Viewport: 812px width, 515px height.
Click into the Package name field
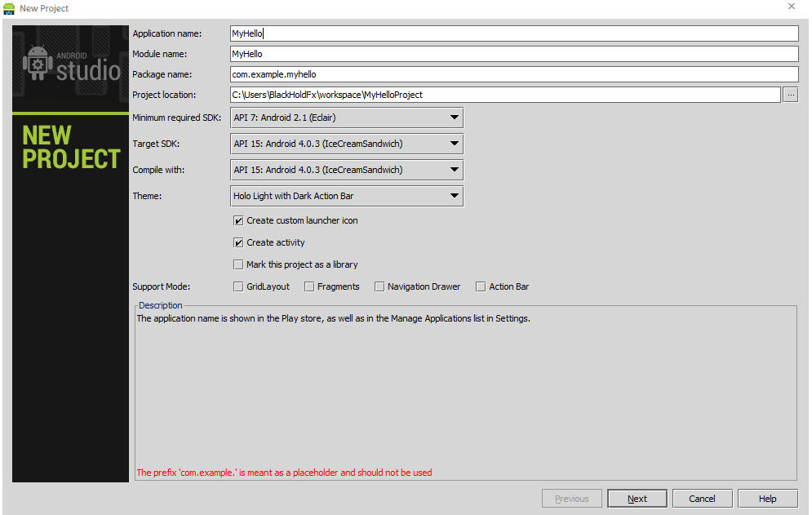click(x=514, y=74)
